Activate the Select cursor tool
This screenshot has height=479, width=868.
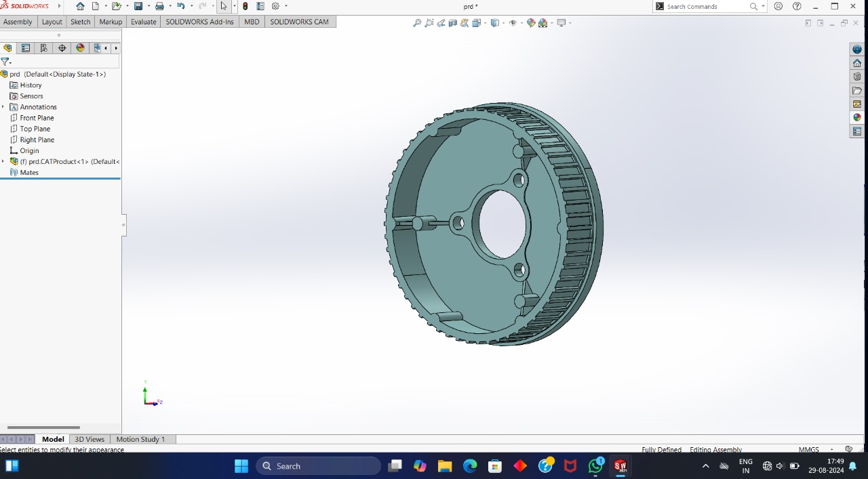pos(223,6)
